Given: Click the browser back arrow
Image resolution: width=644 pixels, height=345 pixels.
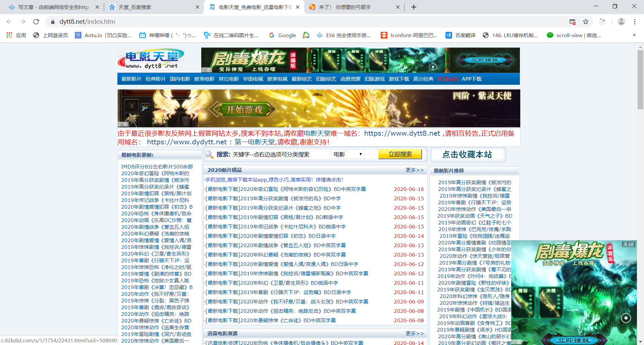Looking at the screenshot, I should pyautogui.click(x=9, y=22).
